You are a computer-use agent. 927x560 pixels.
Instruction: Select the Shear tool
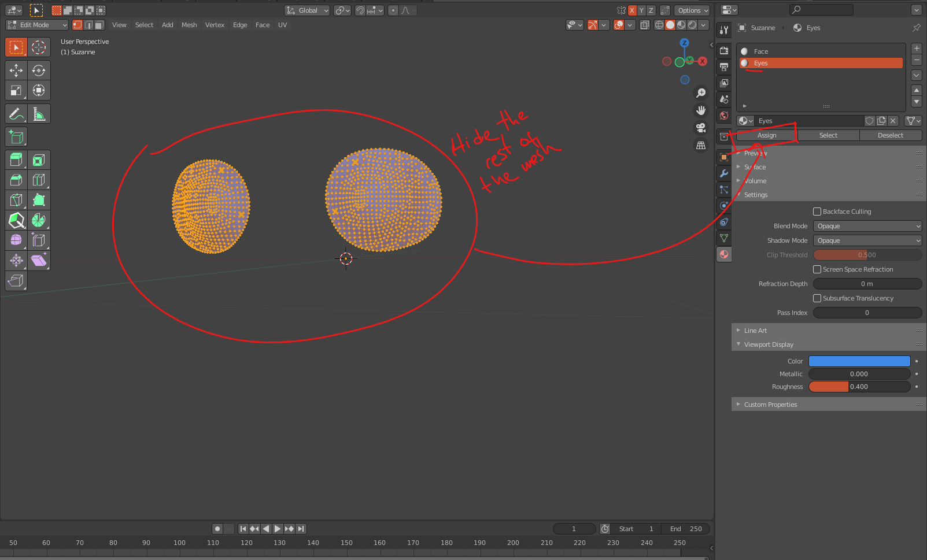coord(39,260)
